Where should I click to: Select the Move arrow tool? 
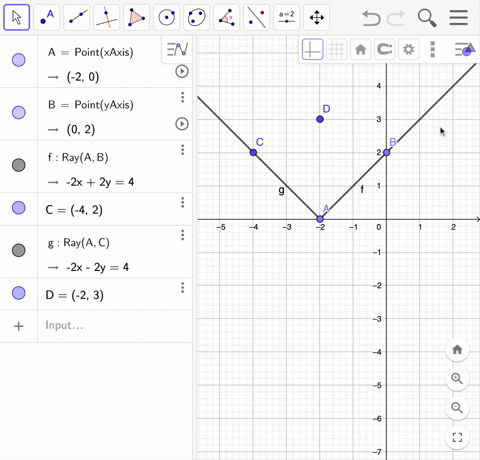click(17, 17)
